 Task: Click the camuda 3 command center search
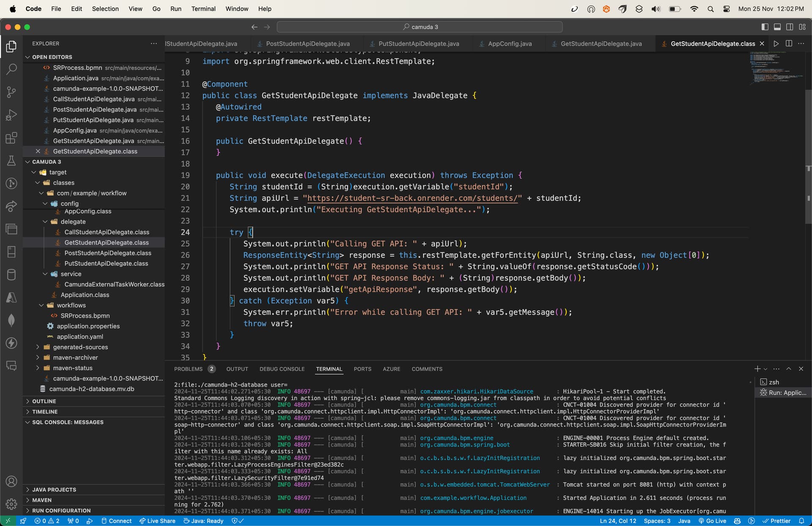coord(420,27)
